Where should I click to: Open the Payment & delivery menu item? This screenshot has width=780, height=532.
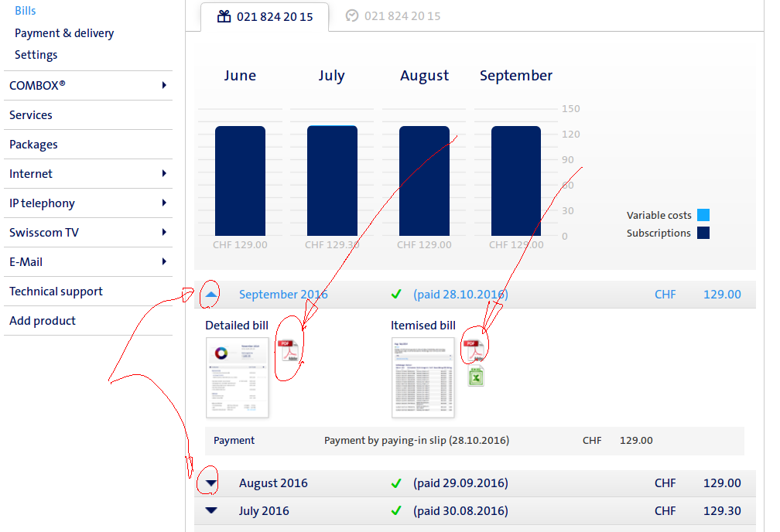[64, 33]
